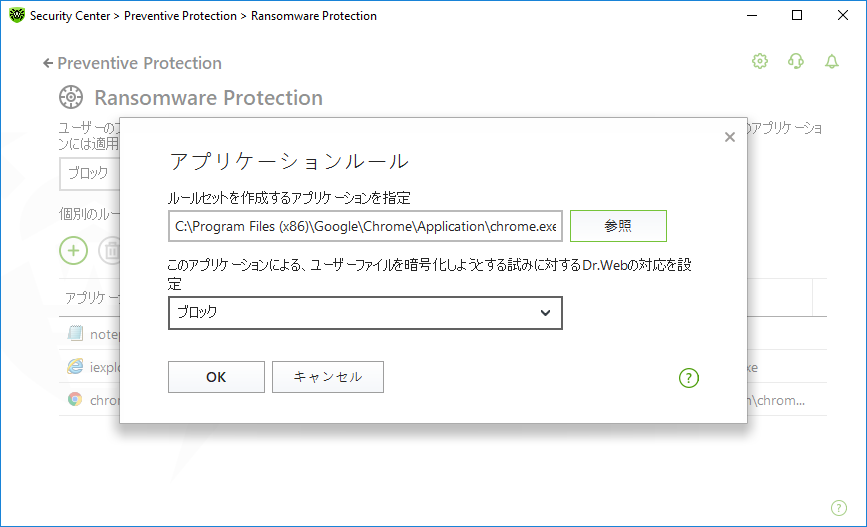
Task: Click the trash delete-rule icon
Action: (109, 251)
